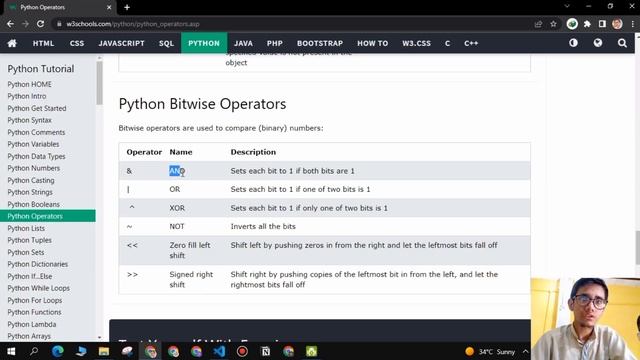Open the PHP tutorial menu

tap(275, 43)
